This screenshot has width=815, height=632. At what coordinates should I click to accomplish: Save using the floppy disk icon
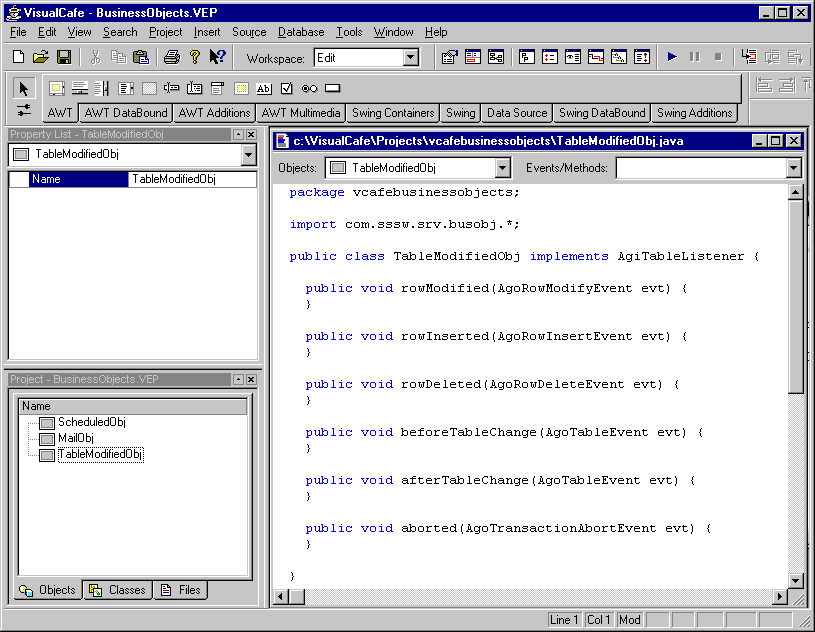tap(64, 57)
